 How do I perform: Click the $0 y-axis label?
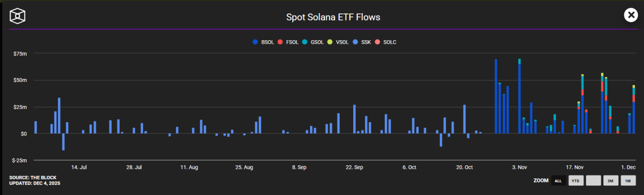[x=24, y=134]
